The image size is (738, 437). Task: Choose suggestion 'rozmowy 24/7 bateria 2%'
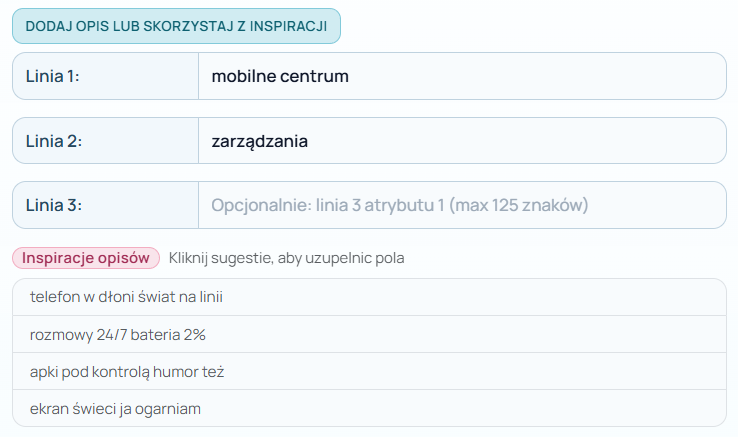[118, 334]
